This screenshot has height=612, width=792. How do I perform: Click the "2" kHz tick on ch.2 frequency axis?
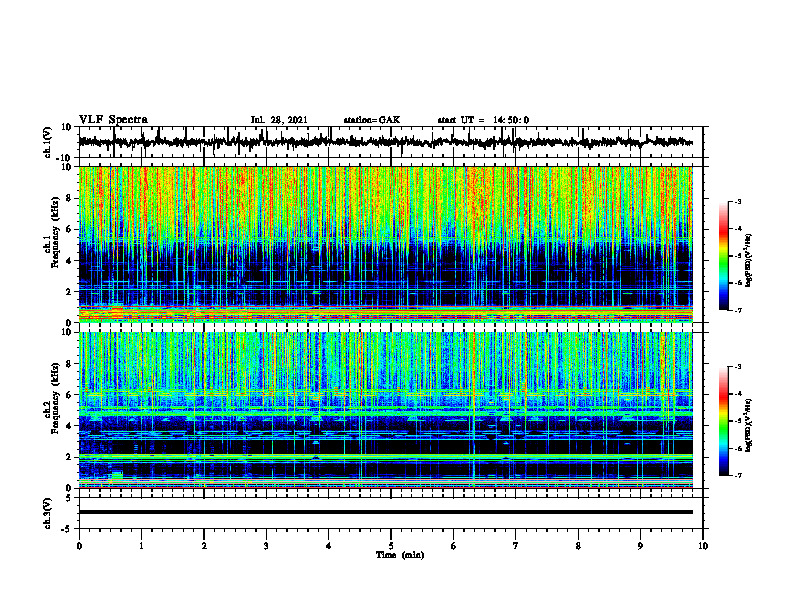(x=70, y=457)
